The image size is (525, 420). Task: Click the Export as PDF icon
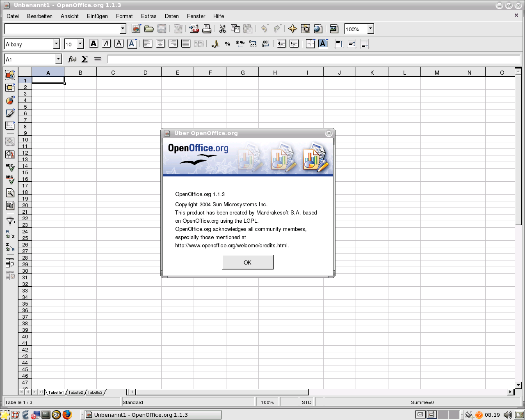click(x=194, y=29)
